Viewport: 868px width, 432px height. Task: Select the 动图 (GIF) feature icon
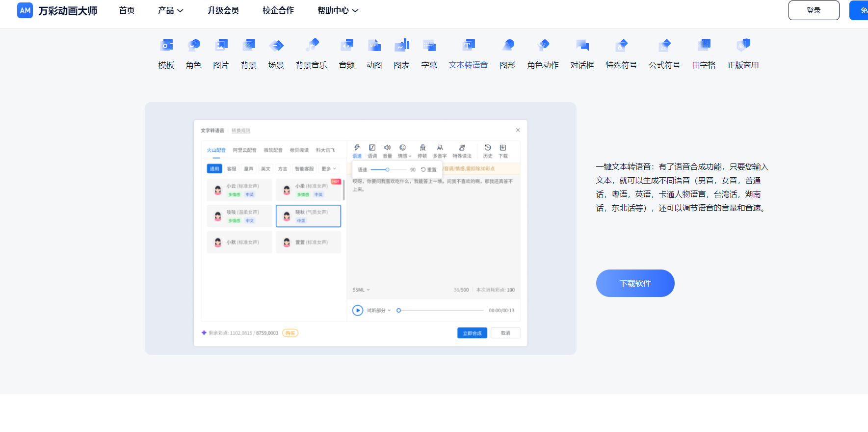click(x=374, y=46)
